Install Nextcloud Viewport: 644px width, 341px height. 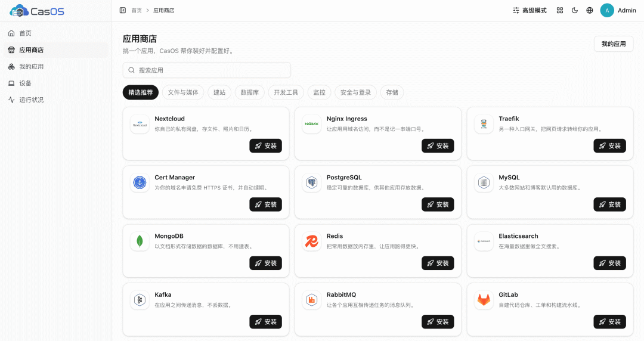tap(266, 146)
